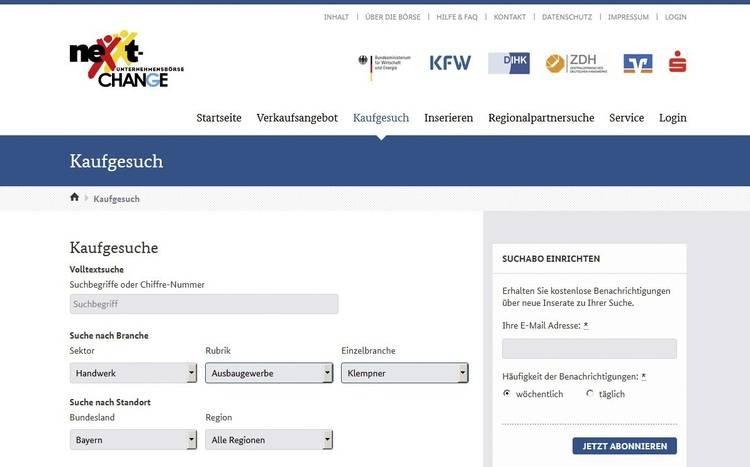The image size is (750, 467).
Task: Select the wöchentlich radio option
Action: 507,394
